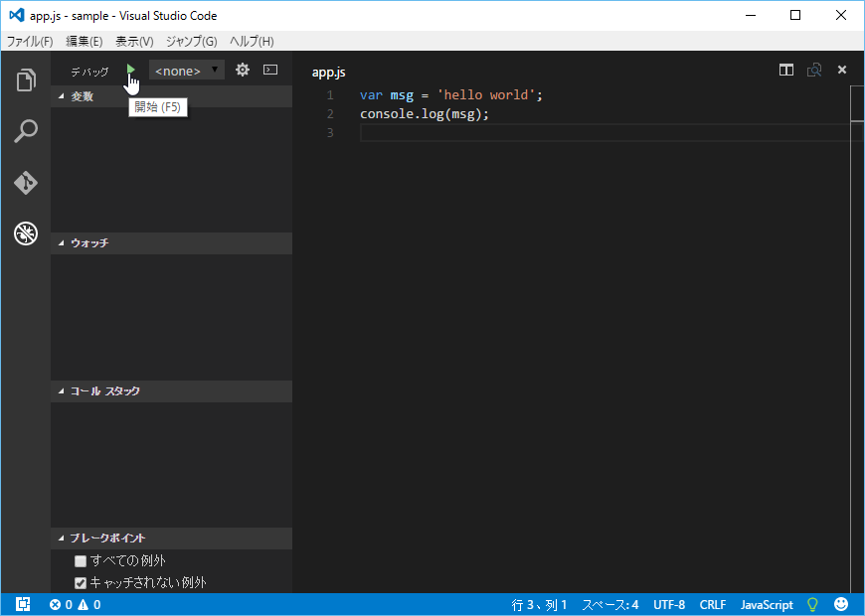Open launch.json with the gear icon
The width and height of the screenshot is (865, 616).
click(x=242, y=71)
